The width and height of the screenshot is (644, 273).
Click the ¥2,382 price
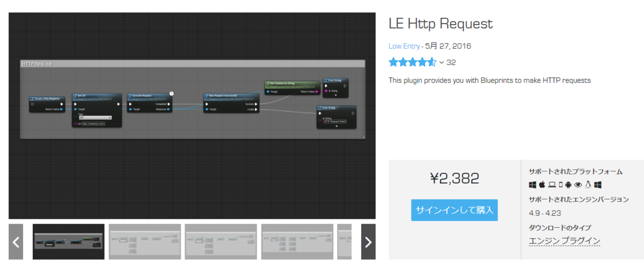tap(455, 178)
